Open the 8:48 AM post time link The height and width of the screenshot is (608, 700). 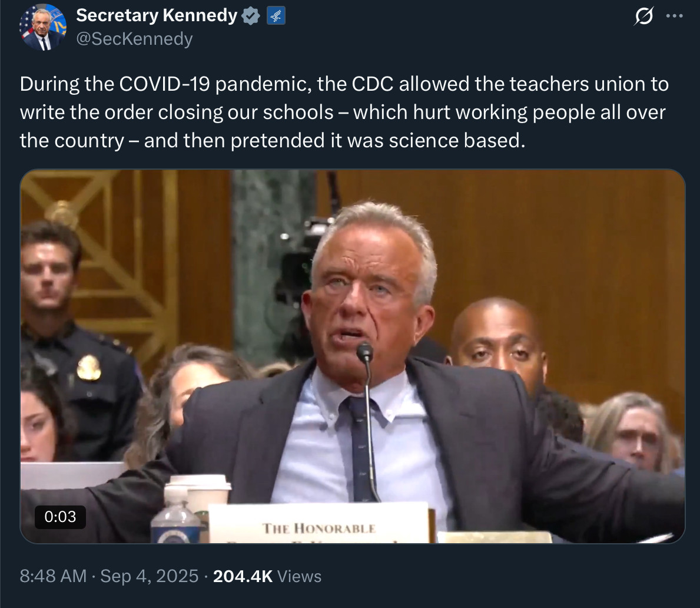pos(54,576)
